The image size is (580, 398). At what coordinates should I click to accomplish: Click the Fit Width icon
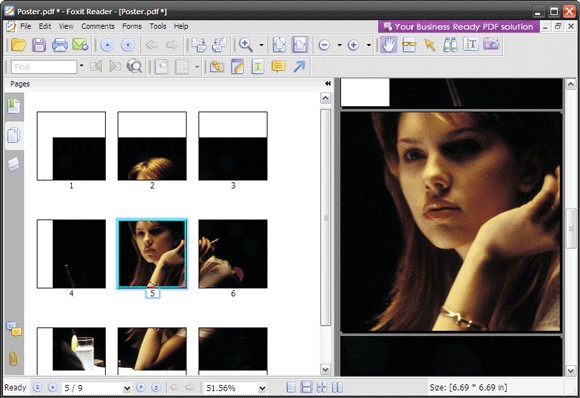(x=300, y=45)
